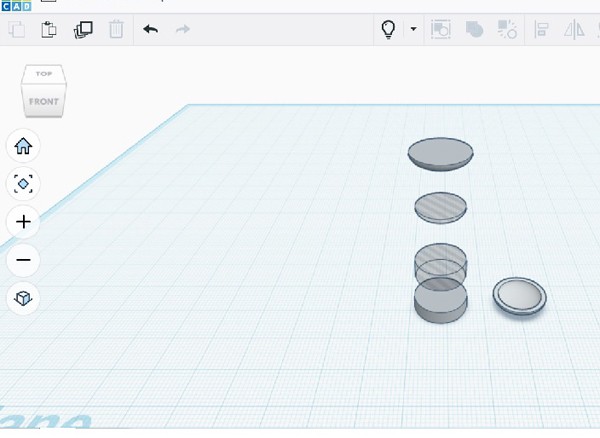Select the FRONT face of view cube
This screenshot has width=600, height=438.
(x=44, y=101)
